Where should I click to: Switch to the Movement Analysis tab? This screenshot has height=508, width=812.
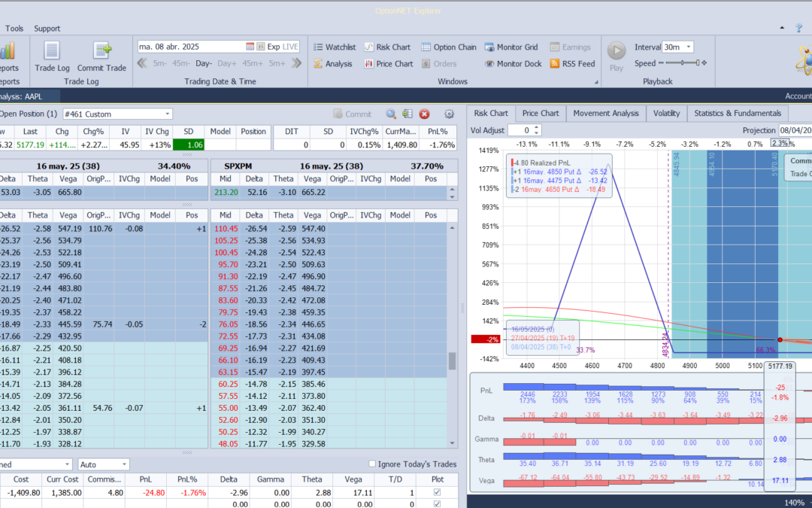coord(605,113)
